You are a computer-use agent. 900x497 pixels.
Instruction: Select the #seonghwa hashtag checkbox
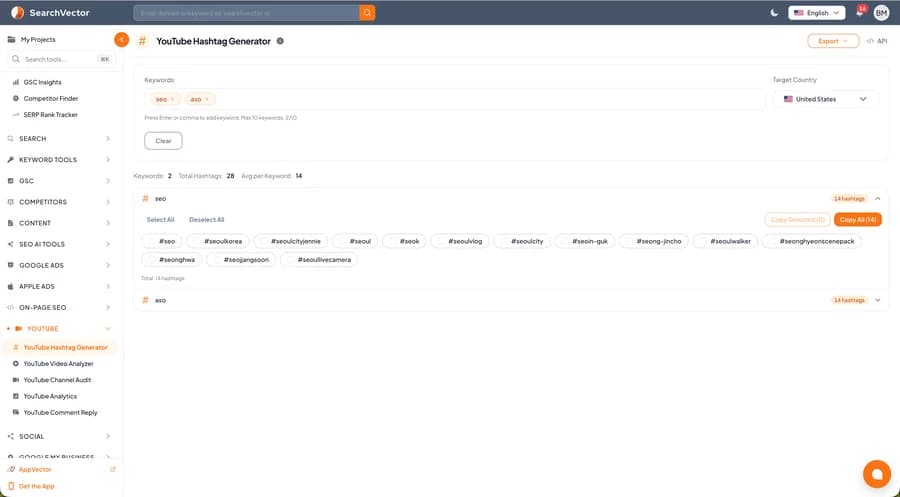pyautogui.click(x=152, y=260)
